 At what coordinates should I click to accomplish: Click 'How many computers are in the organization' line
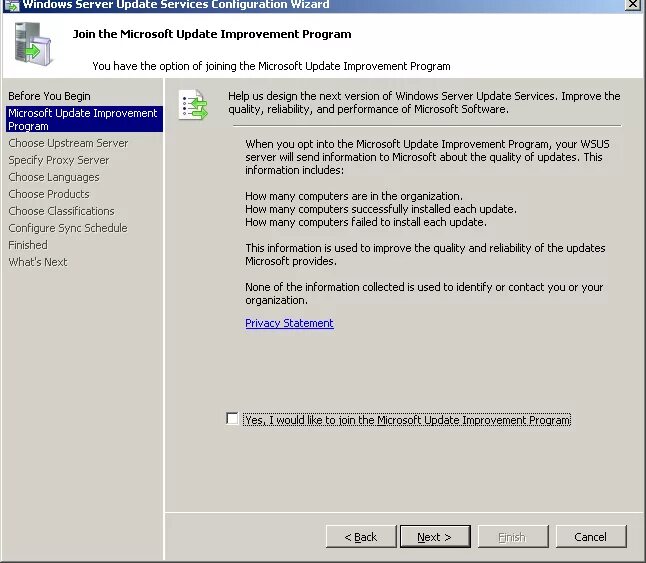point(354,196)
